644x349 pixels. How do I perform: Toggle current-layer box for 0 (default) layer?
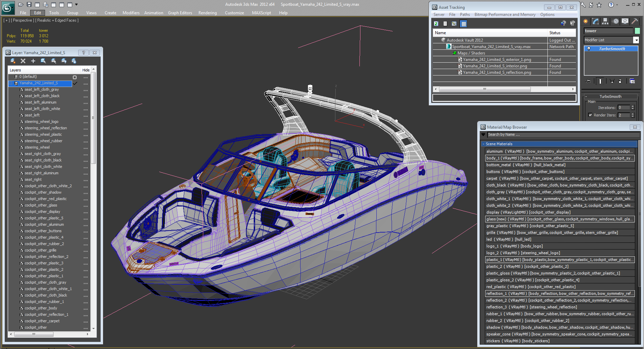pos(75,77)
